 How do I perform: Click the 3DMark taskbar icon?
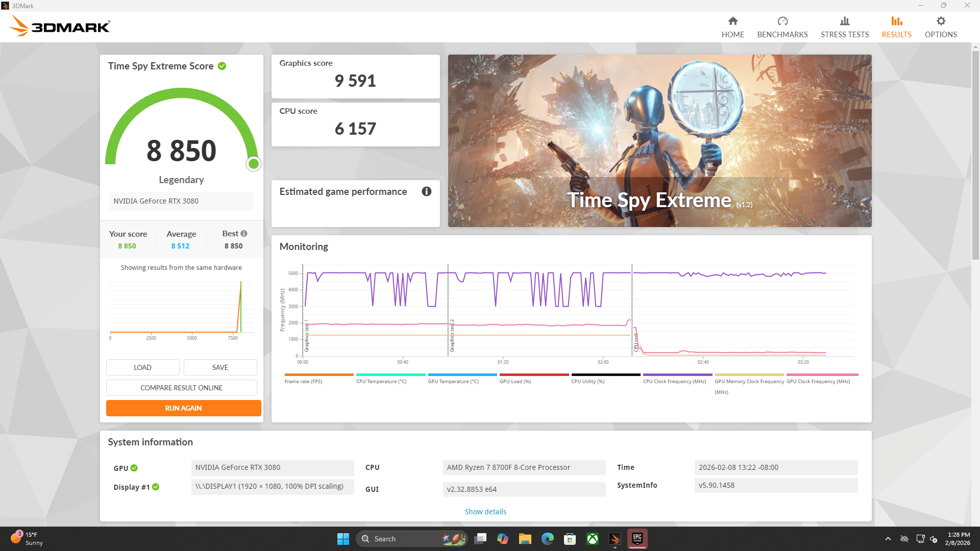(615, 539)
